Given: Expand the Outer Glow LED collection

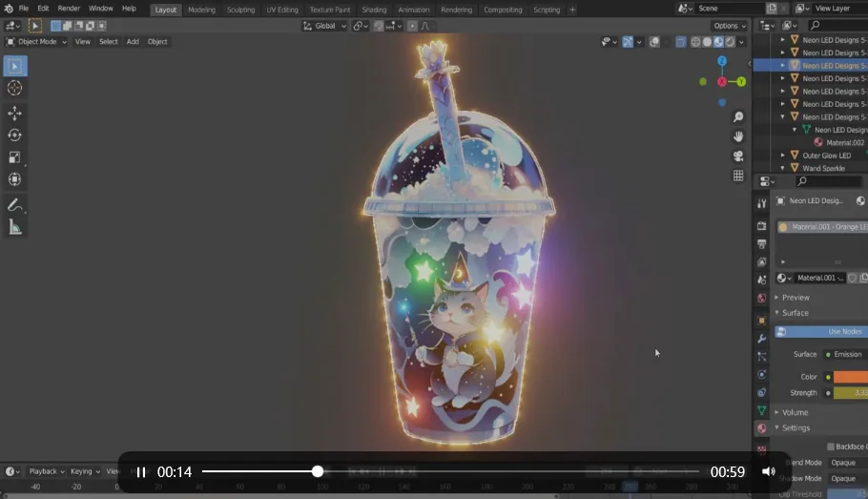Looking at the screenshot, I should (x=783, y=156).
